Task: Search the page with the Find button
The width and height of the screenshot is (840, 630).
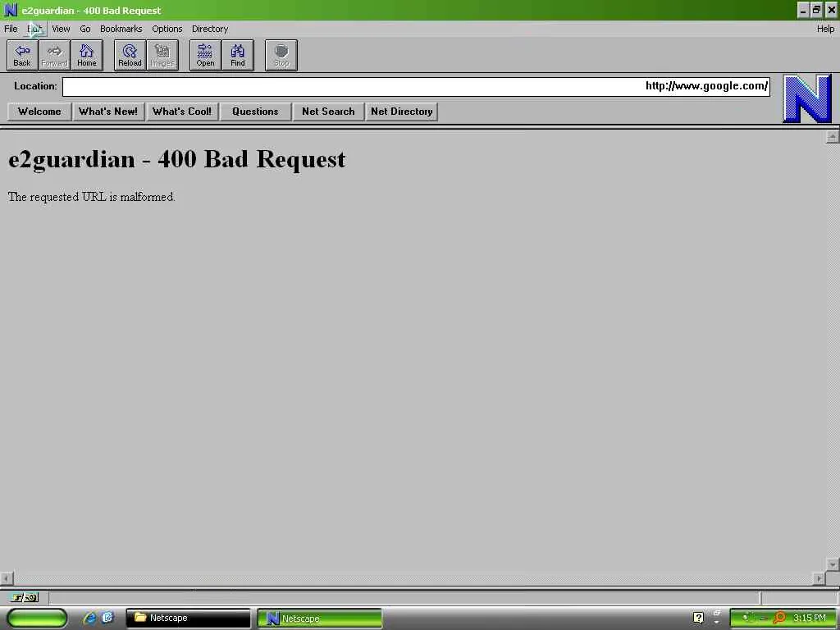Action: click(238, 55)
